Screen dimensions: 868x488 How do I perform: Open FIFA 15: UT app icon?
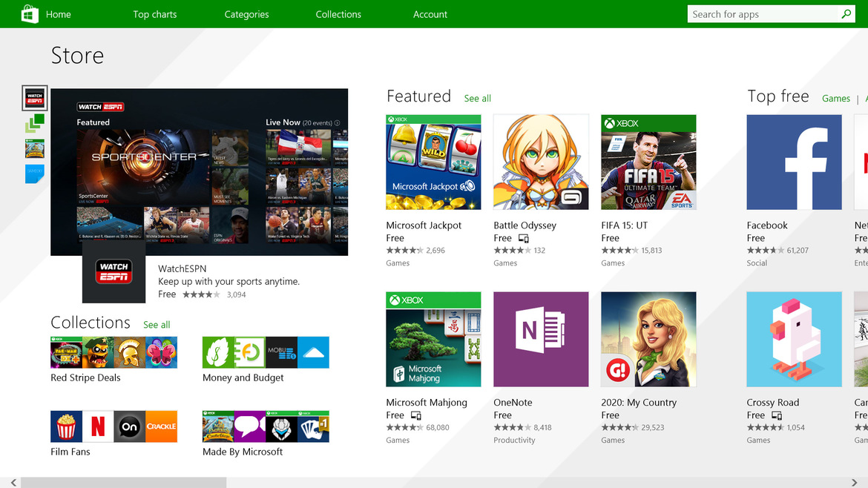[x=649, y=162]
